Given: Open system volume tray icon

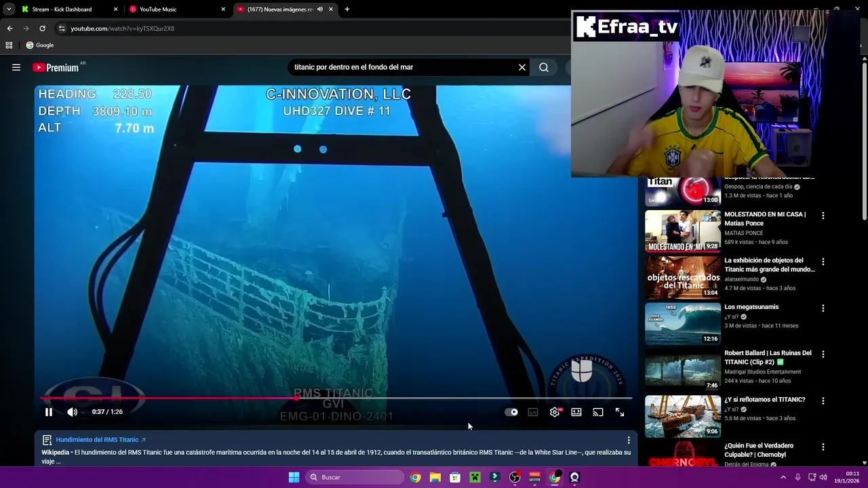Looking at the screenshot, I should pyautogui.click(x=823, y=477).
